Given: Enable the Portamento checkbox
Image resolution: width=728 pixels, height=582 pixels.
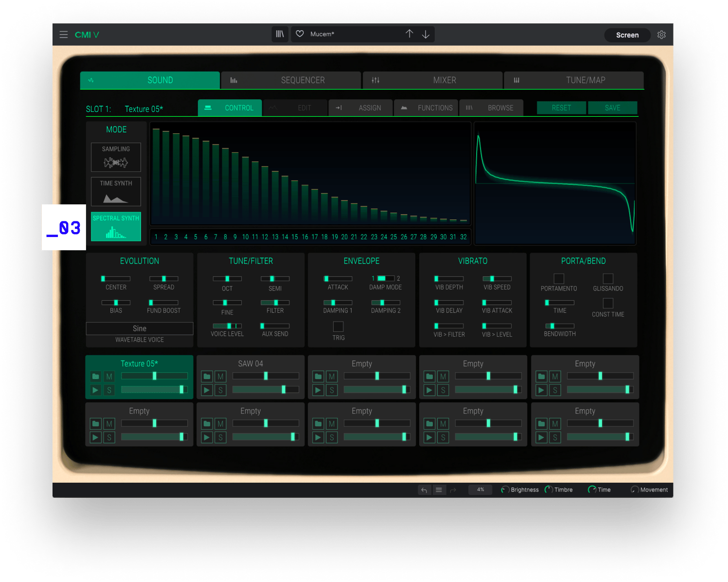Looking at the screenshot, I should (x=559, y=278).
